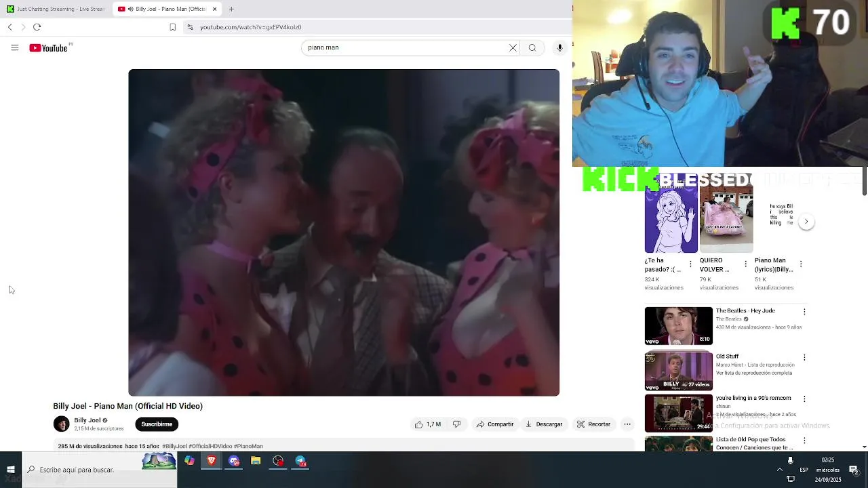Start voice search with the microphone icon
The image size is (868, 488).
coord(559,47)
